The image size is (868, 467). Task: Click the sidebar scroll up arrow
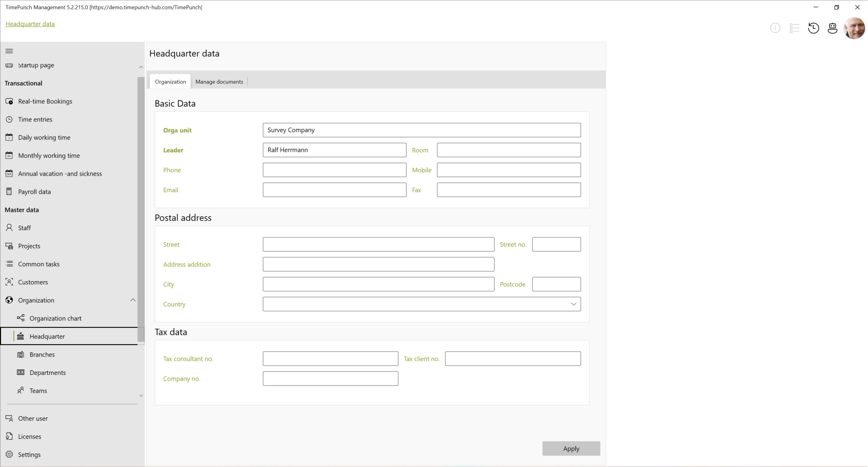[141, 67]
